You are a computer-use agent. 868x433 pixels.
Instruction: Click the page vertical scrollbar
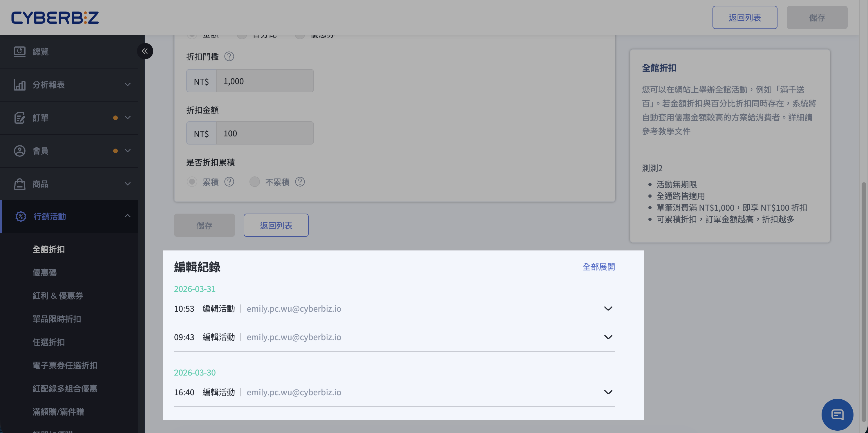[x=864, y=302]
